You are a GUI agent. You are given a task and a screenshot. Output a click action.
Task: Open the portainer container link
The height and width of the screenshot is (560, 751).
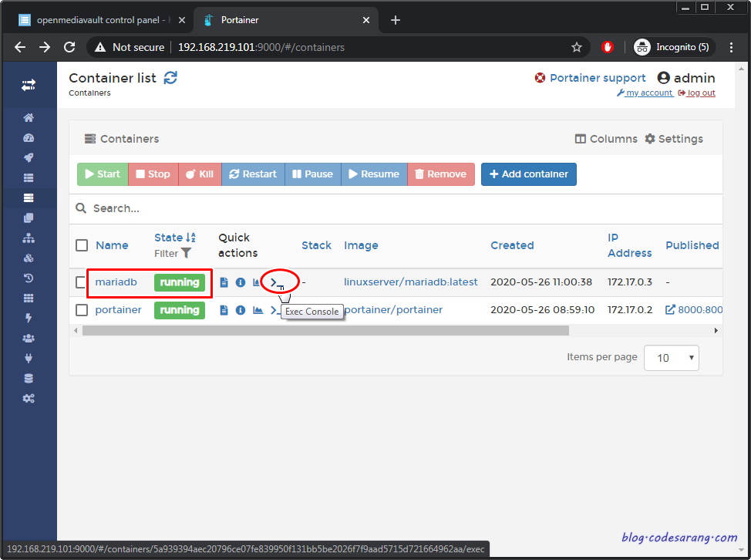[x=118, y=310]
